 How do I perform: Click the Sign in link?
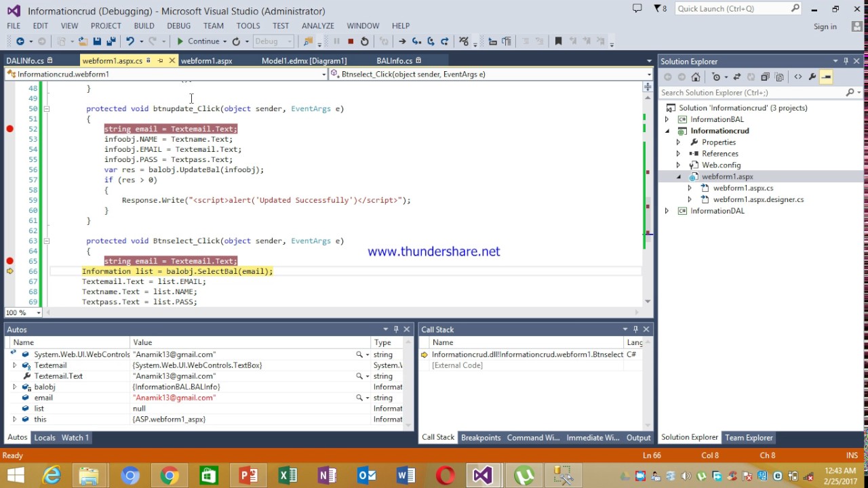[825, 26]
